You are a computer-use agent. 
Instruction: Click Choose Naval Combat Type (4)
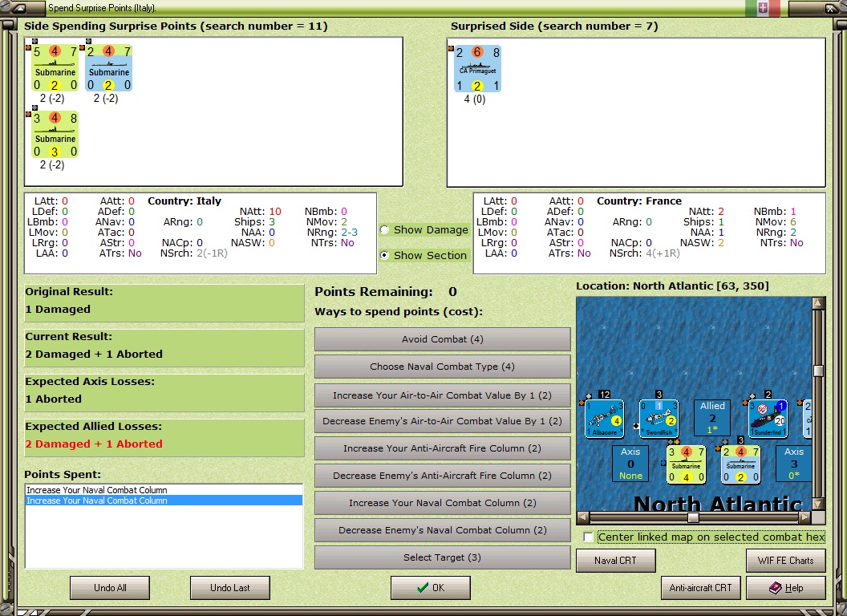tap(443, 367)
